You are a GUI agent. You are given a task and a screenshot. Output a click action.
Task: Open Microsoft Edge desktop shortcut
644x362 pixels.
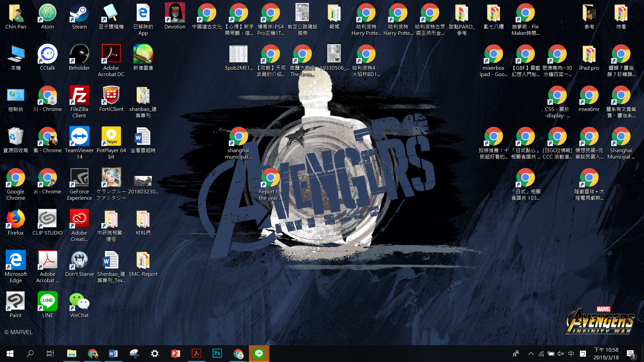(15, 267)
